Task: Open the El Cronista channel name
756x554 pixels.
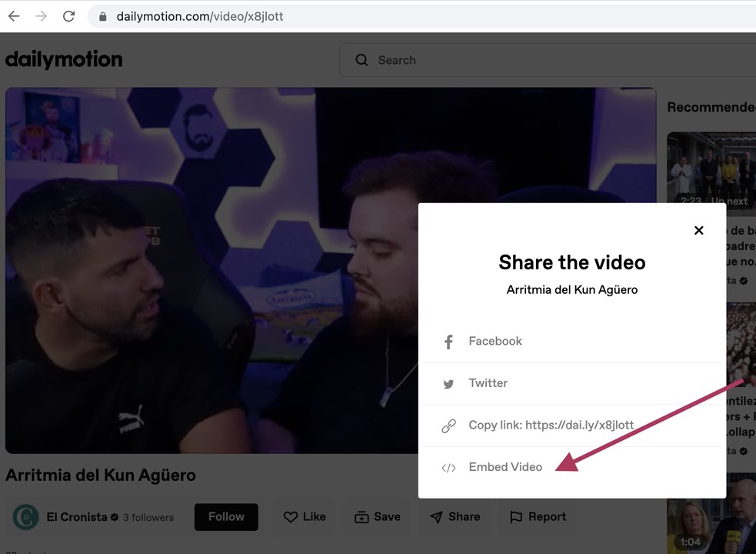Action: pos(77,517)
